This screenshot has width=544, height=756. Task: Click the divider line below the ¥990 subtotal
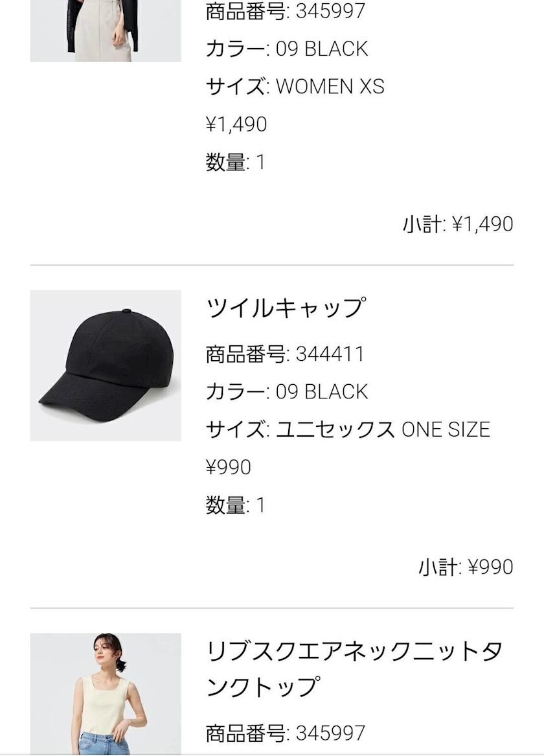coord(272,608)
